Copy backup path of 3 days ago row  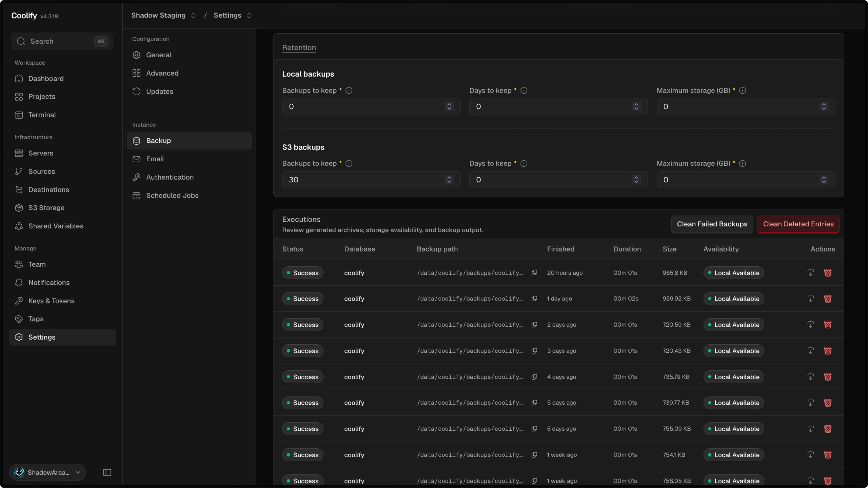tap(534, 351)
